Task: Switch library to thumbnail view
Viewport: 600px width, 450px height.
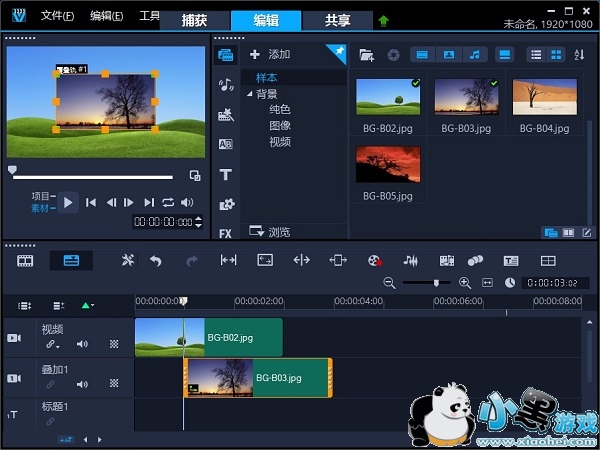Action: click(x=556, y=55)
